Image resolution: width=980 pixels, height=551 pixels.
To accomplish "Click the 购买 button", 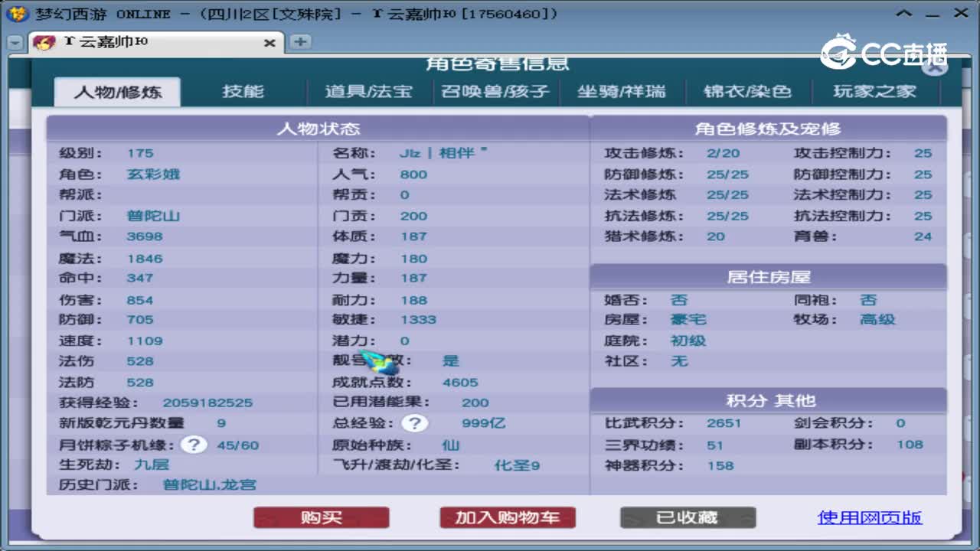I will 322,518.
